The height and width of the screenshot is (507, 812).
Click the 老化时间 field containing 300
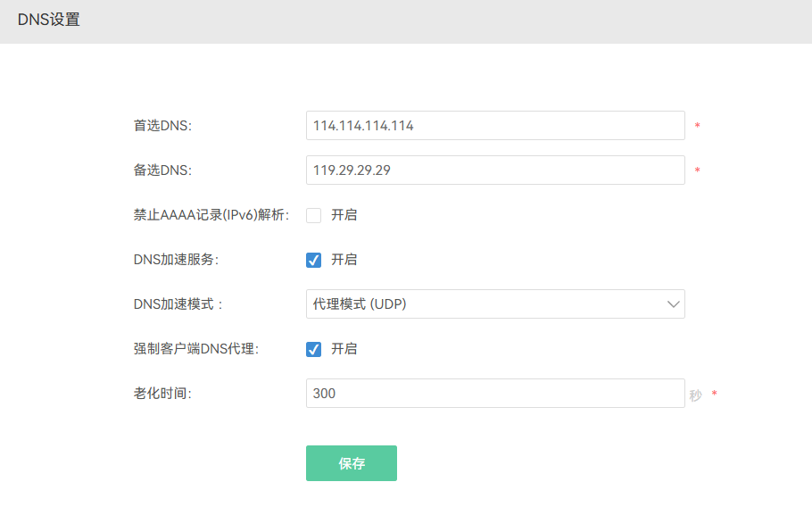tap(495, 393)
